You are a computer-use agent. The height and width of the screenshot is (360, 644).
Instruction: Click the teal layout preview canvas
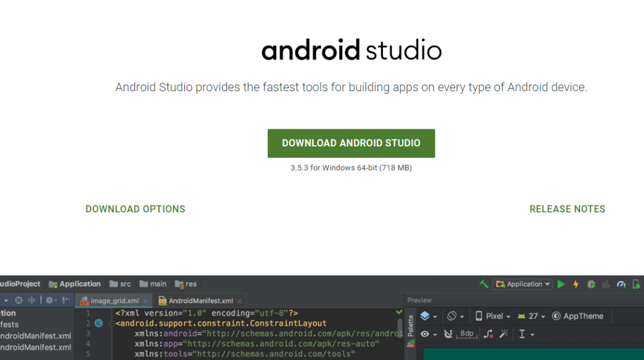[533, 354]
